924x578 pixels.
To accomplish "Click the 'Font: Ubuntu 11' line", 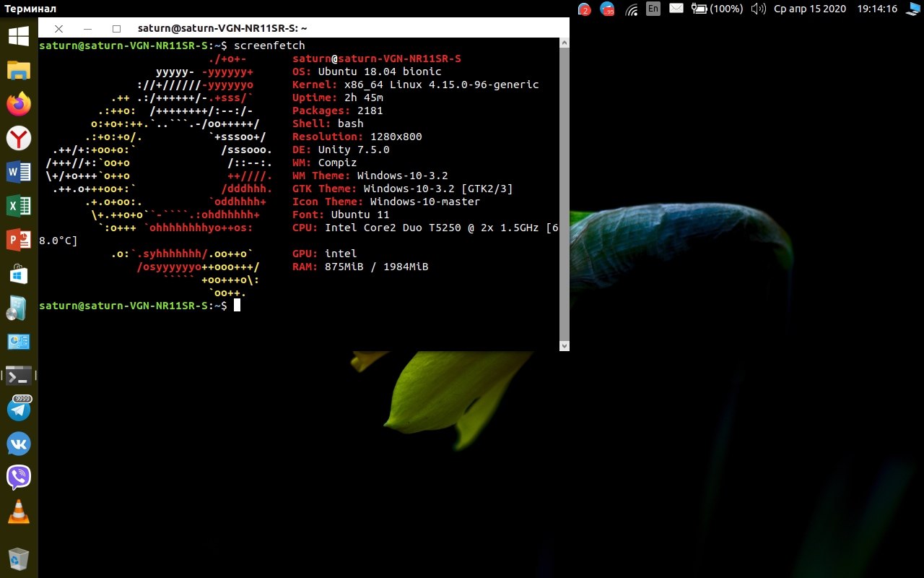I will tap(341, 215).
